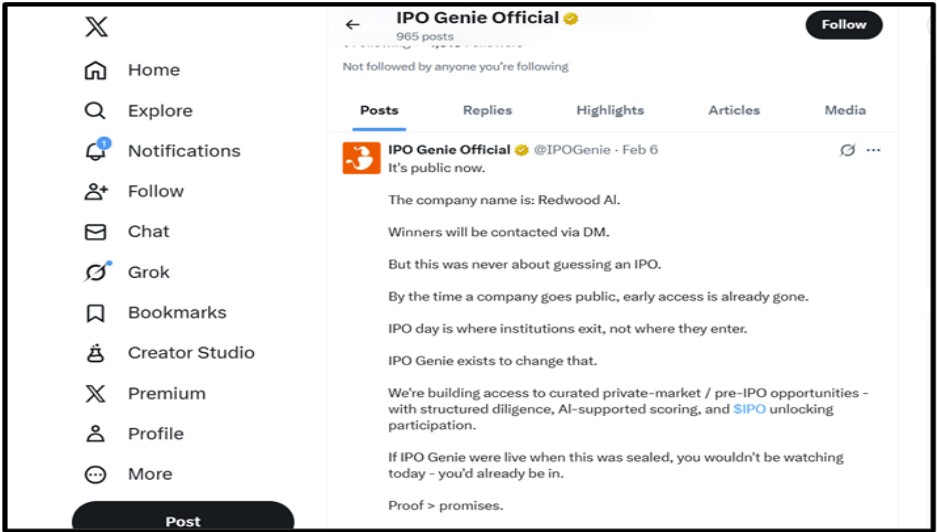Click the black Post button
The width and height of the screenshot is (937, 532).
coord(183,519)
